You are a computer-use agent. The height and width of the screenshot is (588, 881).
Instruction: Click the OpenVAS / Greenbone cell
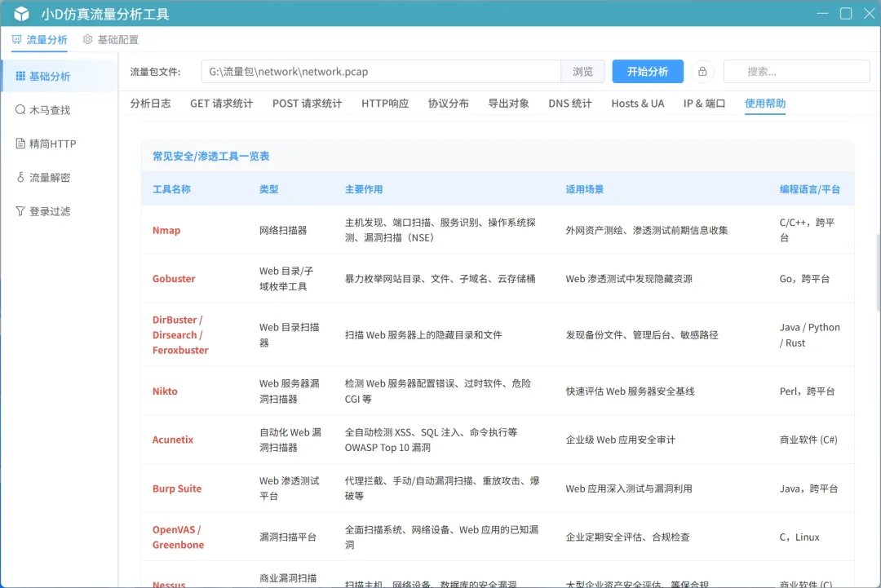[178, 537]
